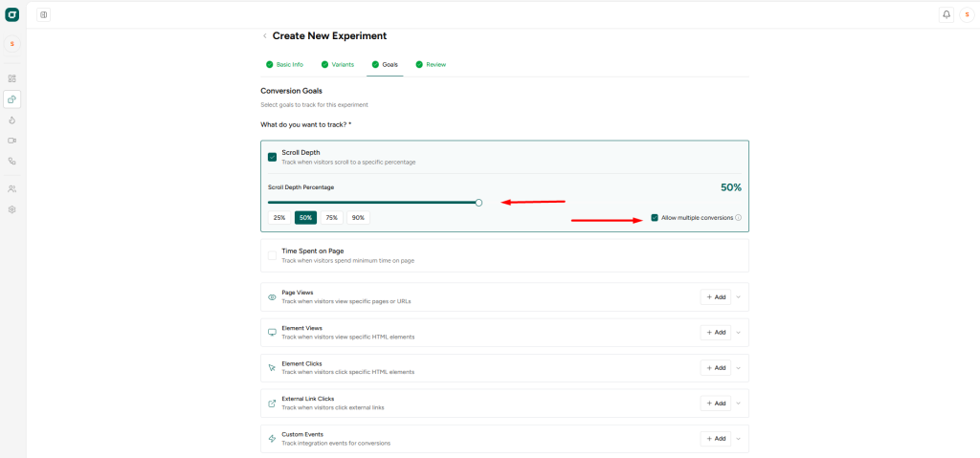This screenshot has height=458, width=980.
Task: Set scroll depth preset to 25%
Action: (278, 218)
